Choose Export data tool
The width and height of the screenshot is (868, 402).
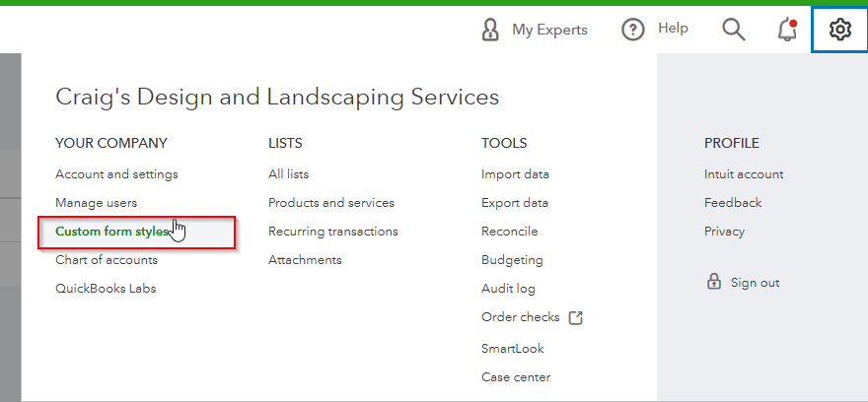click(x=515, y=203)
